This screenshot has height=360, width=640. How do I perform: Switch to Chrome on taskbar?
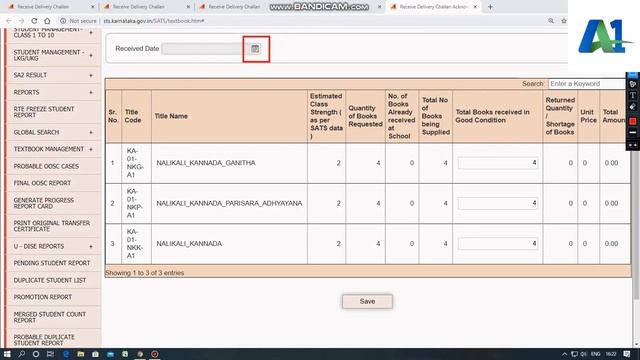tap(140, 354)
